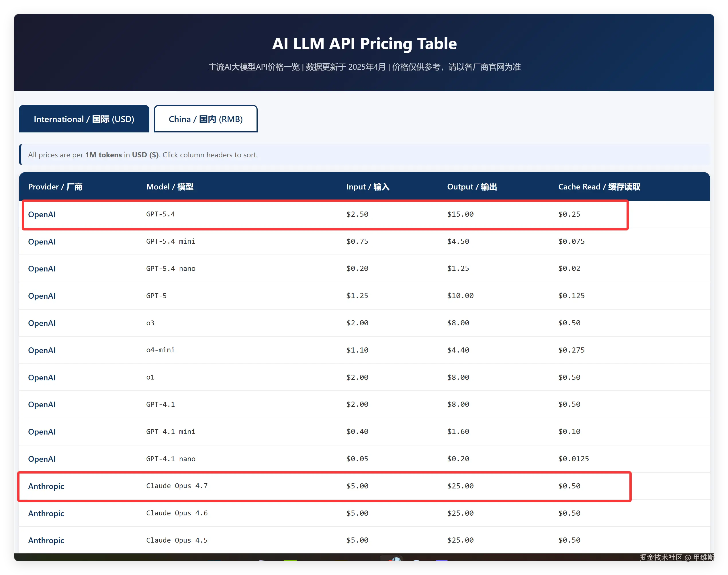Sort by the Model column header
728x575 pixels.
point(170,187)
